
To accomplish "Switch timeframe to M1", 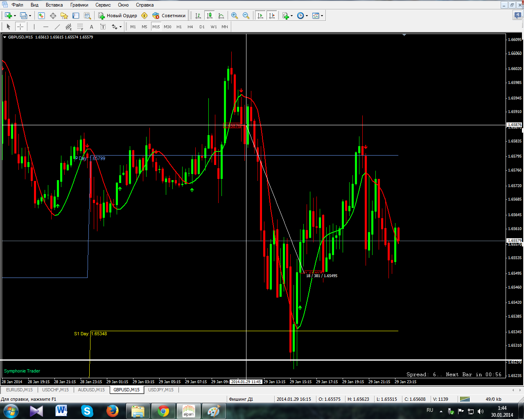I will [133, 27].
